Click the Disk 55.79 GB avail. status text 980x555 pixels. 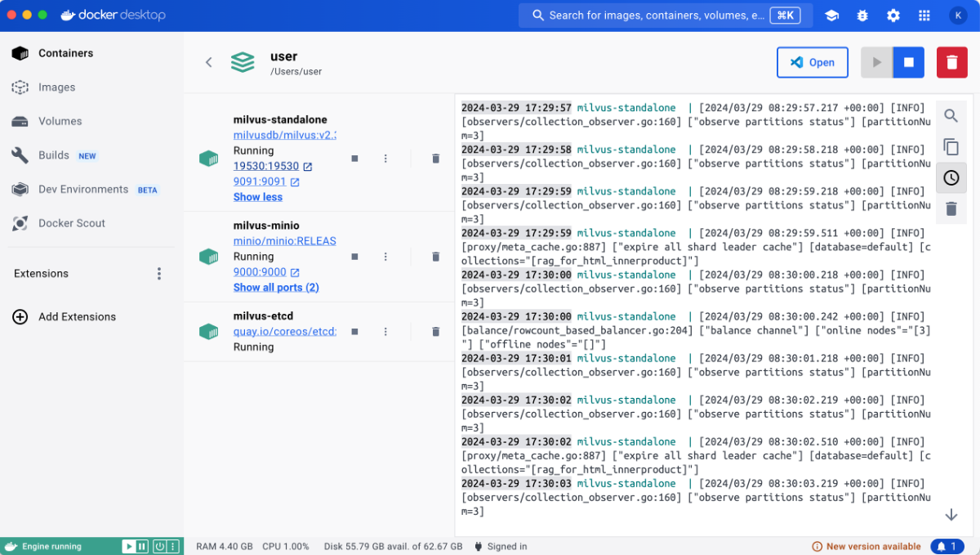(x=394, y=547)
